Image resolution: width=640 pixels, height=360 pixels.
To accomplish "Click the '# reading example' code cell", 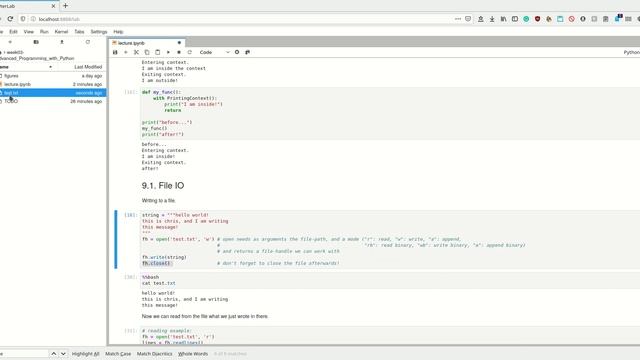I will click(x=390, y=336).
